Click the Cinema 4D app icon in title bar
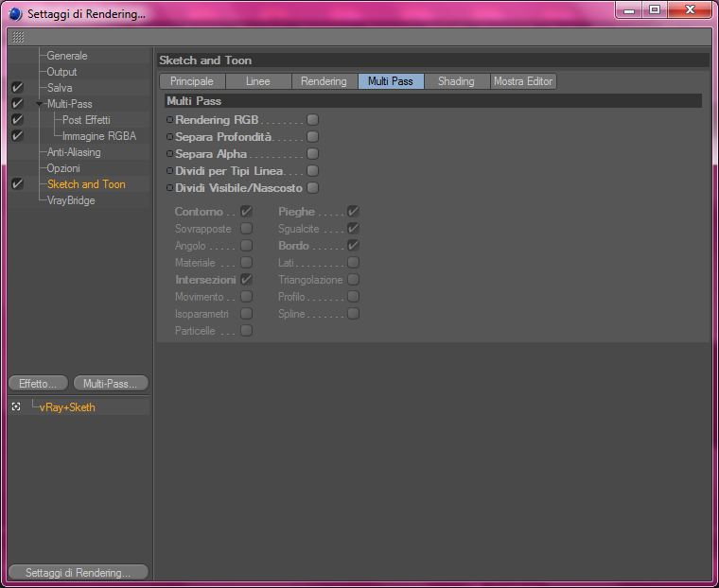The width and height of the screenshot is (719, 588). (x=15, y=14)
